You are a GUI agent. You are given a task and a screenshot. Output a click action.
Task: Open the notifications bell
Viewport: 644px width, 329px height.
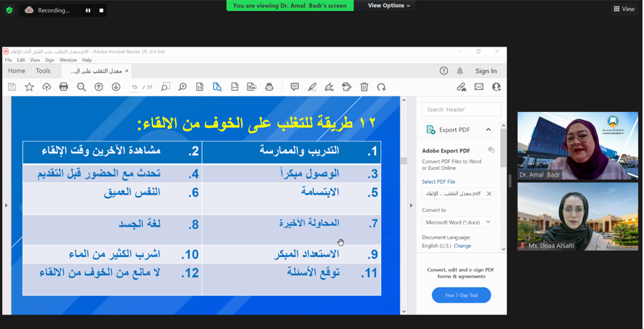pos(460,71)
